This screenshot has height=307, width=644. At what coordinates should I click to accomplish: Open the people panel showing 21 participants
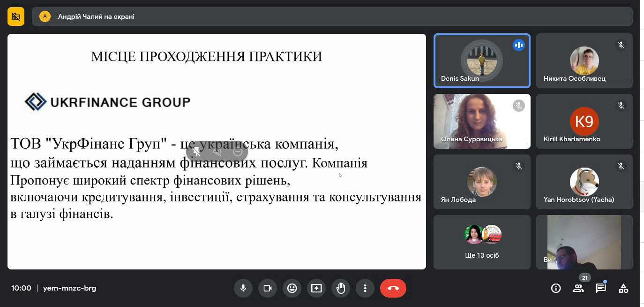[578, 288]
